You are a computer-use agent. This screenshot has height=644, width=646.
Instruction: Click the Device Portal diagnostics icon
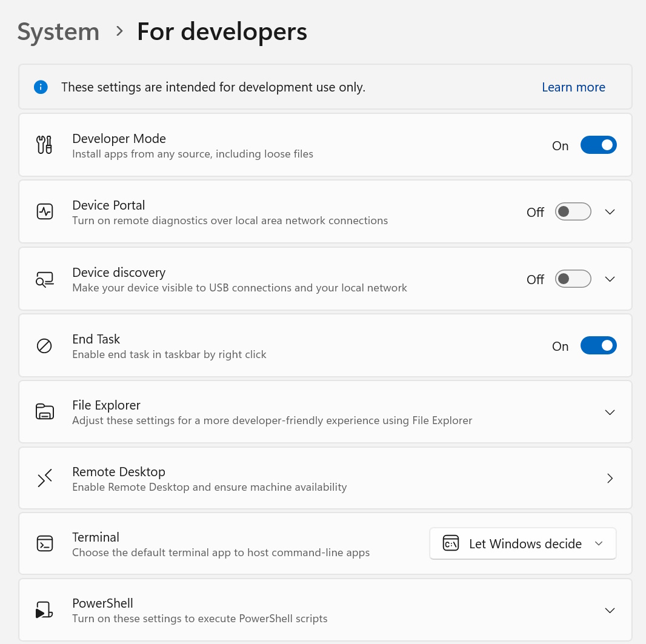44,211
